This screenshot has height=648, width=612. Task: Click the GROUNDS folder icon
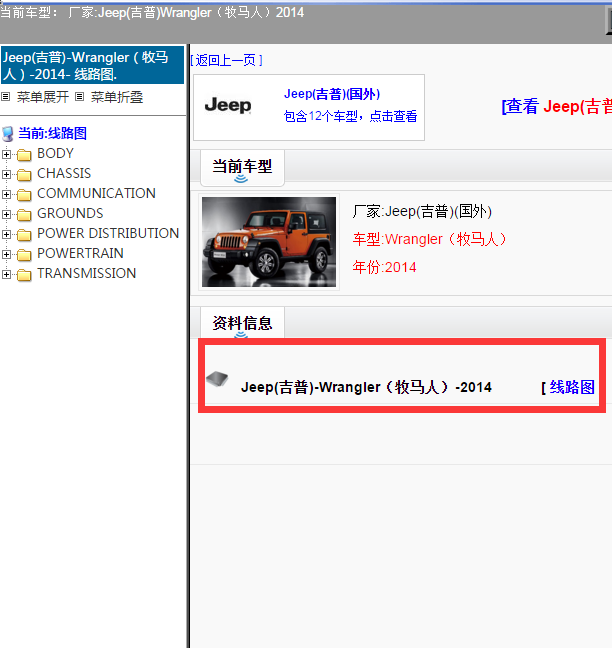click(x=24, y=214)
